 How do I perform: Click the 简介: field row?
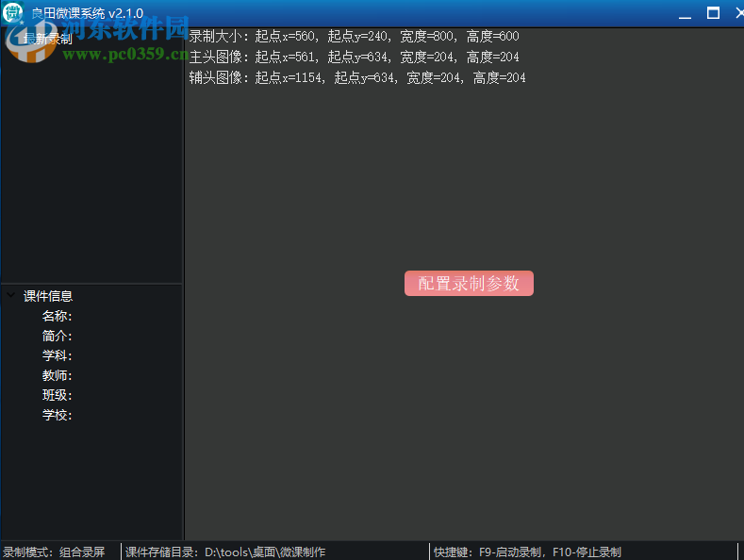57,336
